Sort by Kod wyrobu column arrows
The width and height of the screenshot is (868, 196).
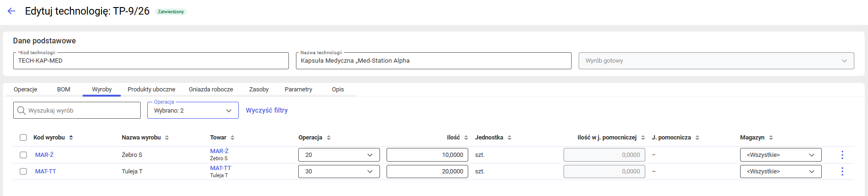[71, 138]
